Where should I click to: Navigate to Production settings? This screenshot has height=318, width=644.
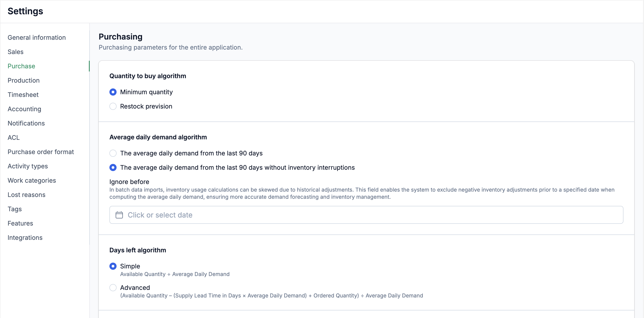23,80
